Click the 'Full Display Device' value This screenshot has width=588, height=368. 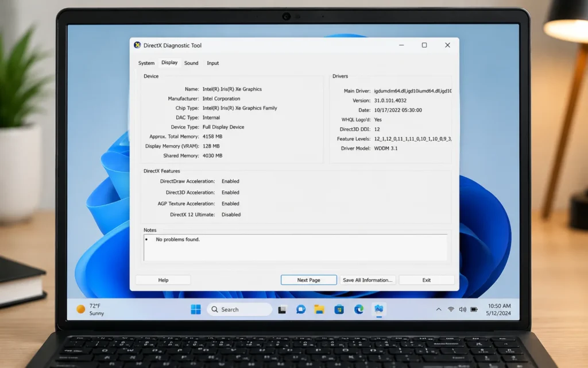[223, 127]
